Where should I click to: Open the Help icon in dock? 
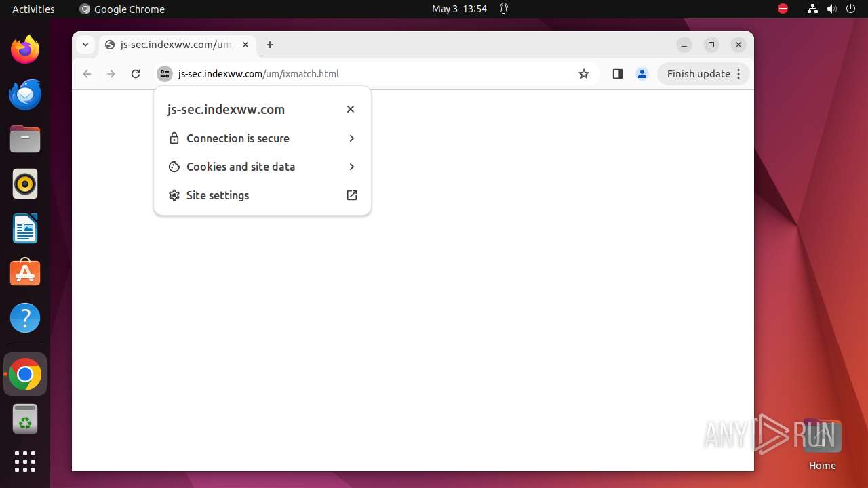(25, 318)
